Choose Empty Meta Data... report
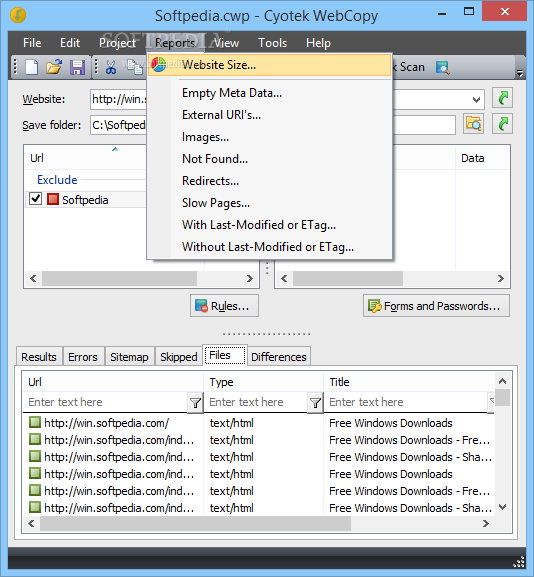Screen dimensions: 534x577 tap(269, 93)
